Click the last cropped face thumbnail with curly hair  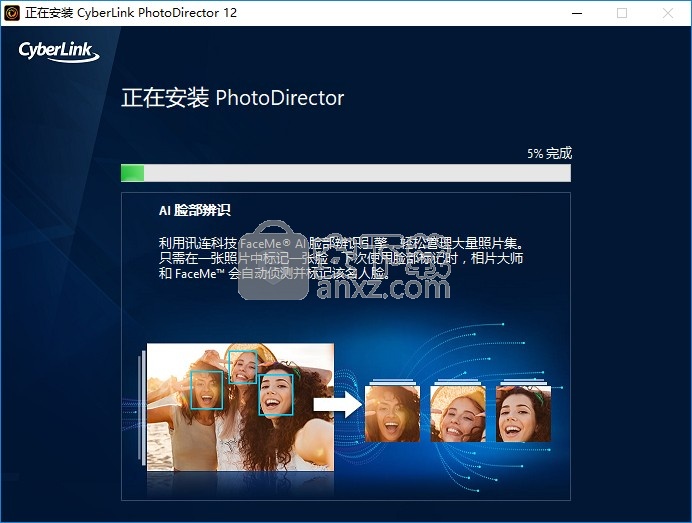tap(523, 414)
